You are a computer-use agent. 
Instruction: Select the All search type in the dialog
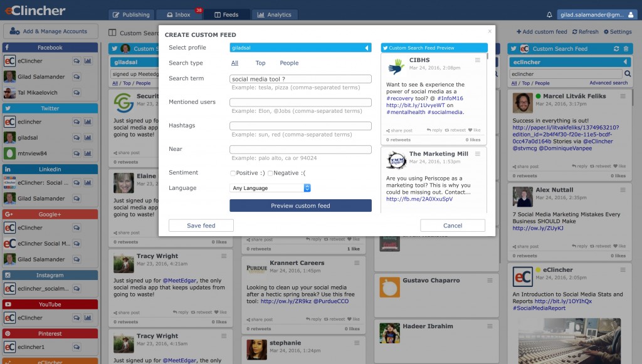234,63
